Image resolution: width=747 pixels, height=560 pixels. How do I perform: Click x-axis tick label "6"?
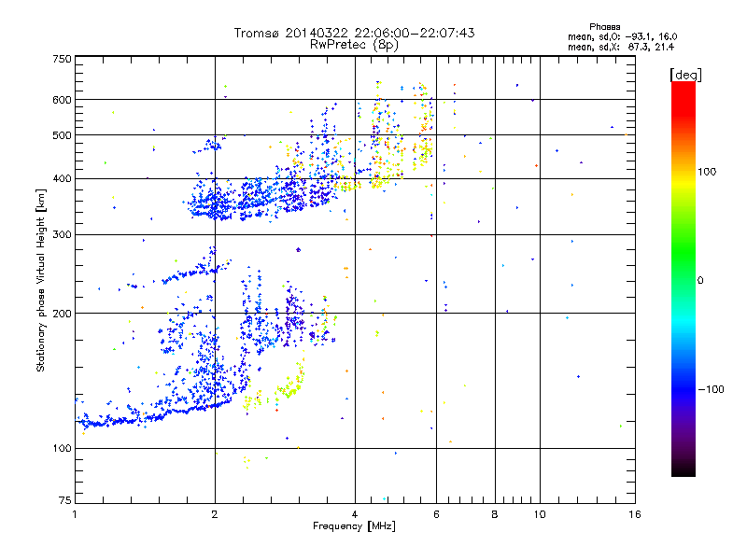point(436,514)
